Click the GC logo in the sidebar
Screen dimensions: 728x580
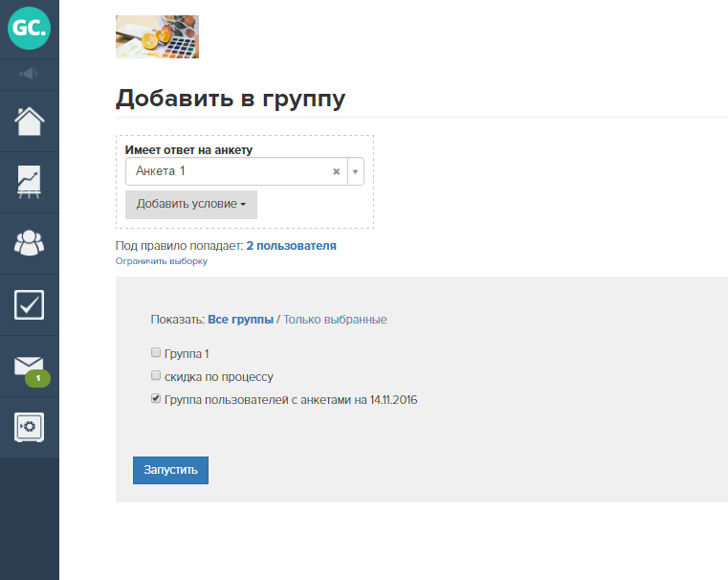click(29, 29)
